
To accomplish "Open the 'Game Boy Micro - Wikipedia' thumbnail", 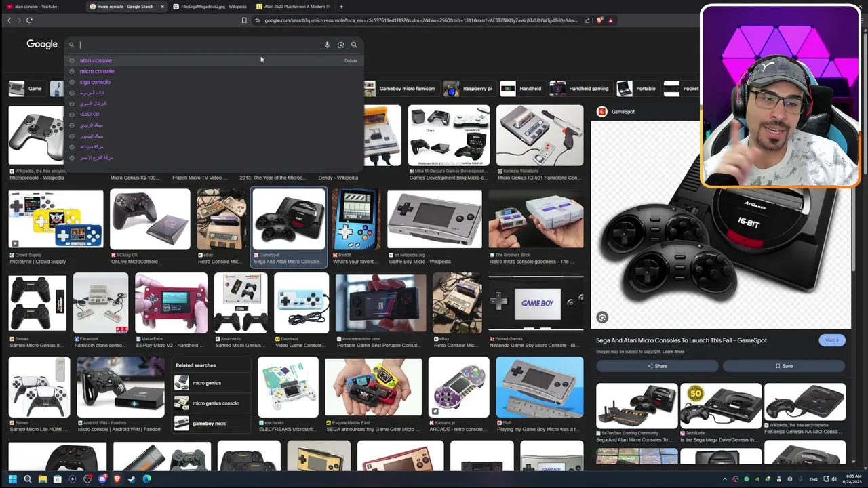I will pyautogui.click(x=434, y=220).
